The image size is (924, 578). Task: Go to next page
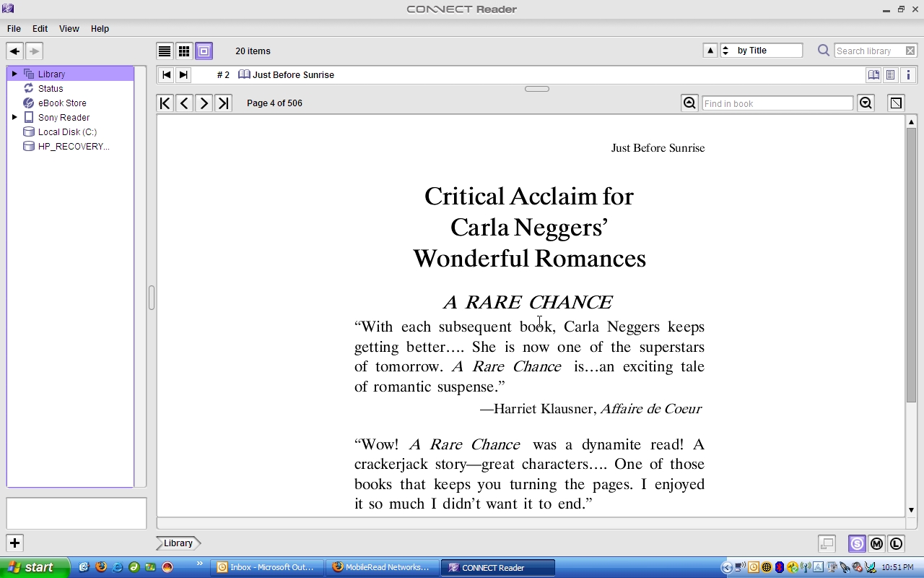pos(204,103)
